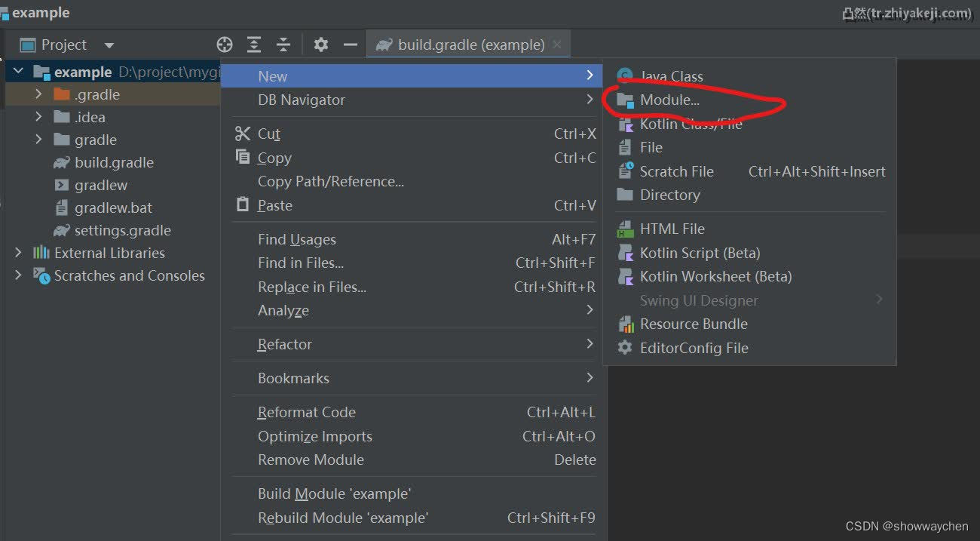Click the Cut scissors icon
Viewport: 980px width, 541px height.
[x=242, y=134]
